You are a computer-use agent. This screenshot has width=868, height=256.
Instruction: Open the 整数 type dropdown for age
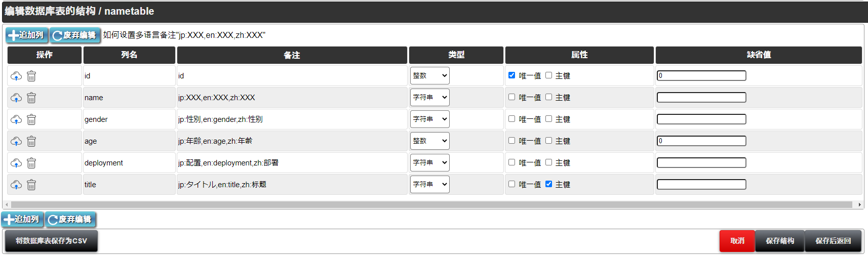click(429, 141)
